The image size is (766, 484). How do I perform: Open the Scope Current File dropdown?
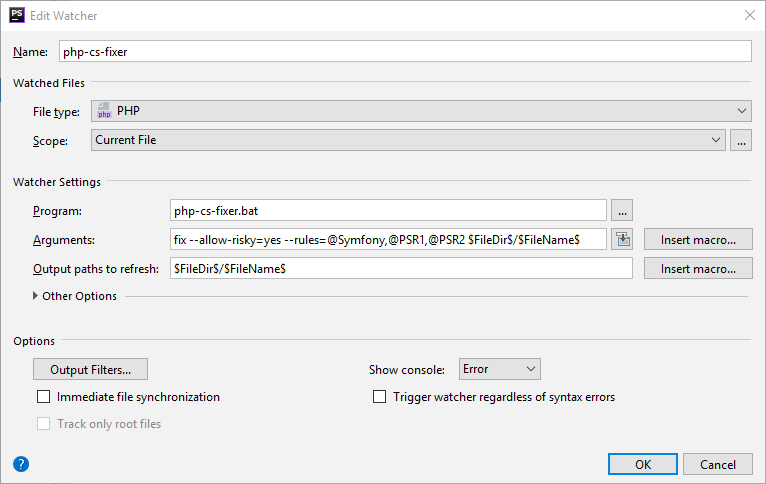(x=408, y=140)
